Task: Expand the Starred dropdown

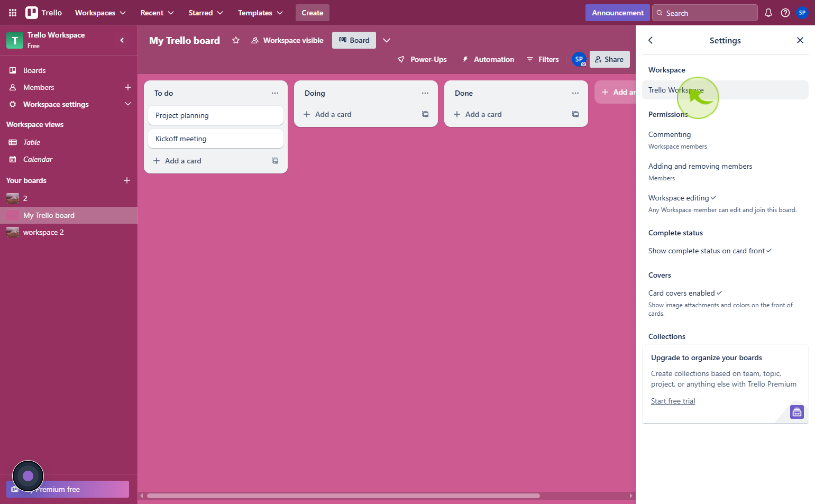Action: click(206, 13)
